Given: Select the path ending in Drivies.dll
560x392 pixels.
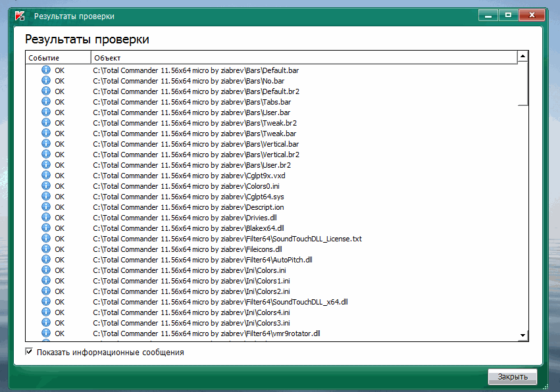Looking at the screenshot, I should (x=185, y=218).
